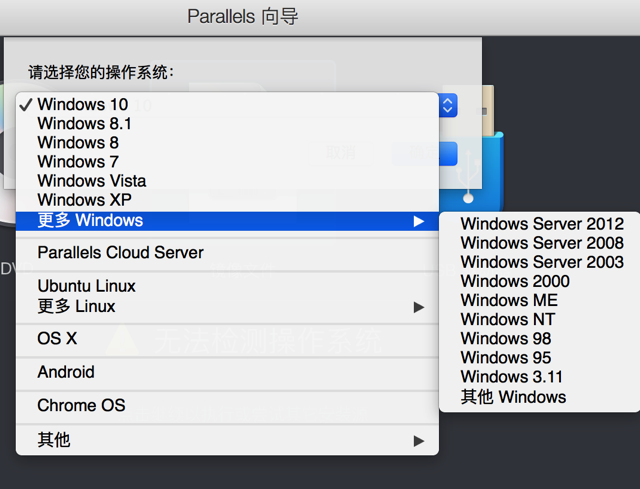Select Windows Server 2012
640x489 pixels.
coord(541,224)
